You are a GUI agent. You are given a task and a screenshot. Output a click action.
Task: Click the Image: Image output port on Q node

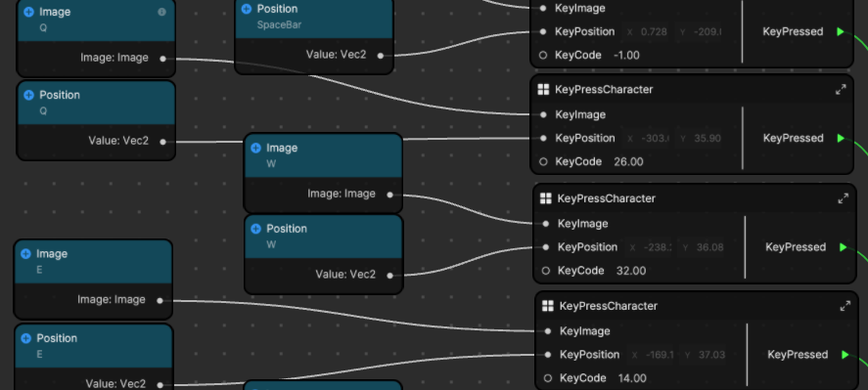162,58
